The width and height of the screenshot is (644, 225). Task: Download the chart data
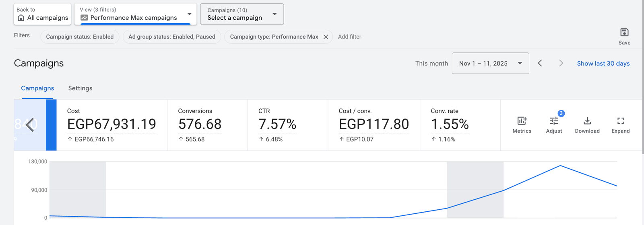[587, 121]
